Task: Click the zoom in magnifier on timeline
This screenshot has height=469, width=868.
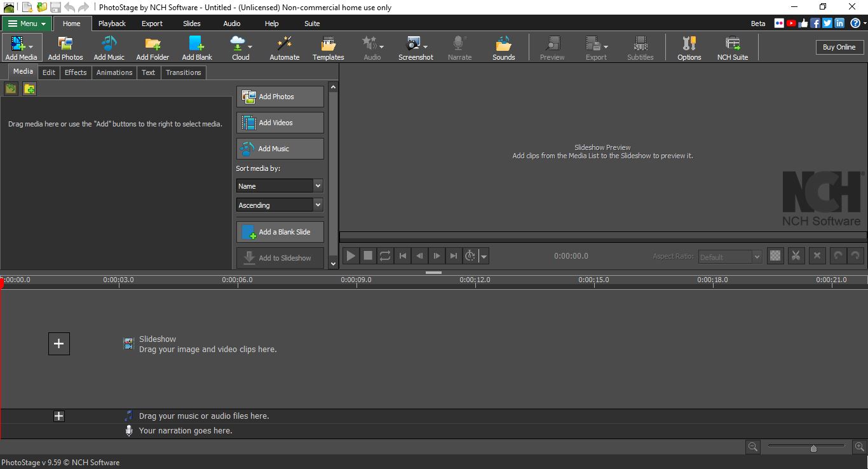Action: point(859,447)
